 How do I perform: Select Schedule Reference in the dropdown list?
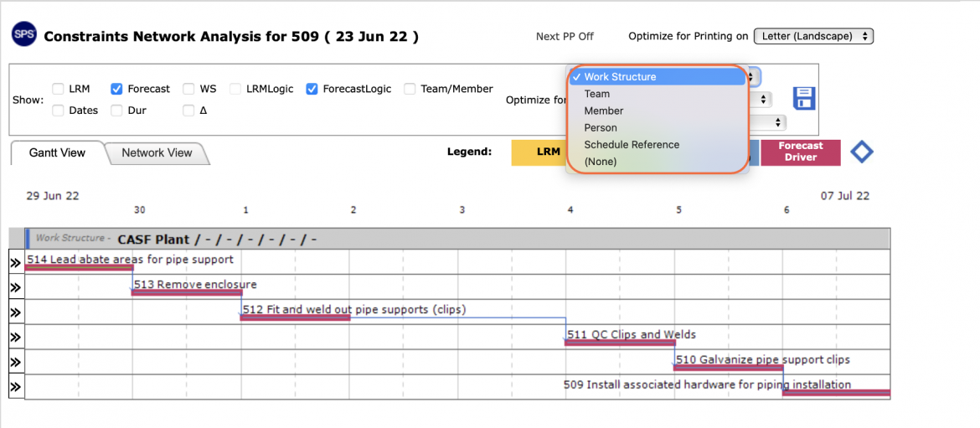coord(658,144)
